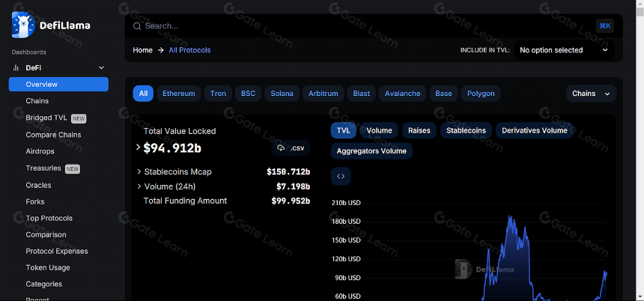Filter by Avalanche chain
The image size is (644, 301).
(x=403, y=94)
